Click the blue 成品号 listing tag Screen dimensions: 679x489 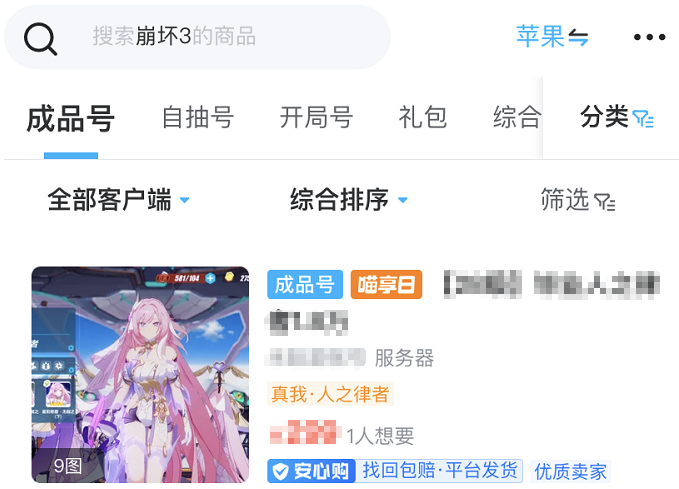[305, 285]
